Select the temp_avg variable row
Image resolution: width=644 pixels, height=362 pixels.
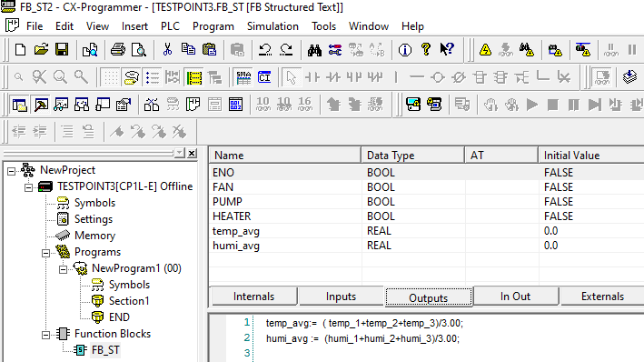[427, 231]
